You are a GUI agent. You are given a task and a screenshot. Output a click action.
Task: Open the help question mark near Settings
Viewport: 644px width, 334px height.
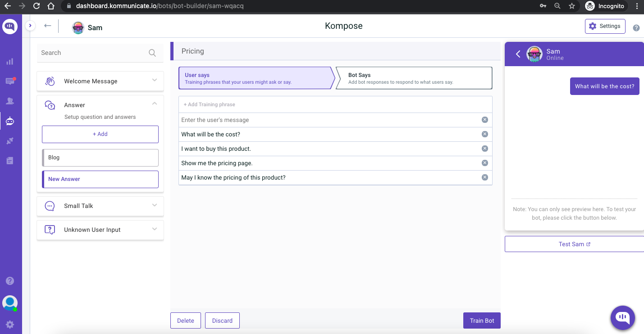pos(636,27)
